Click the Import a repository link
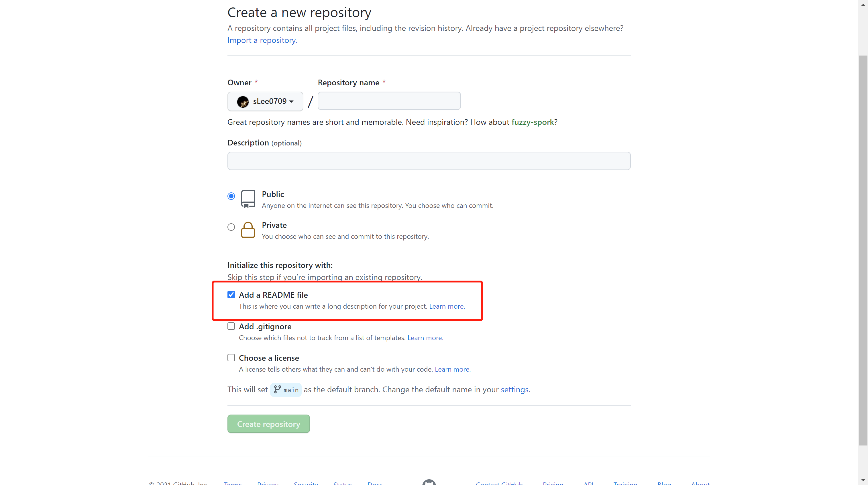Screen dimensions: 868x485 pos(262,40)
